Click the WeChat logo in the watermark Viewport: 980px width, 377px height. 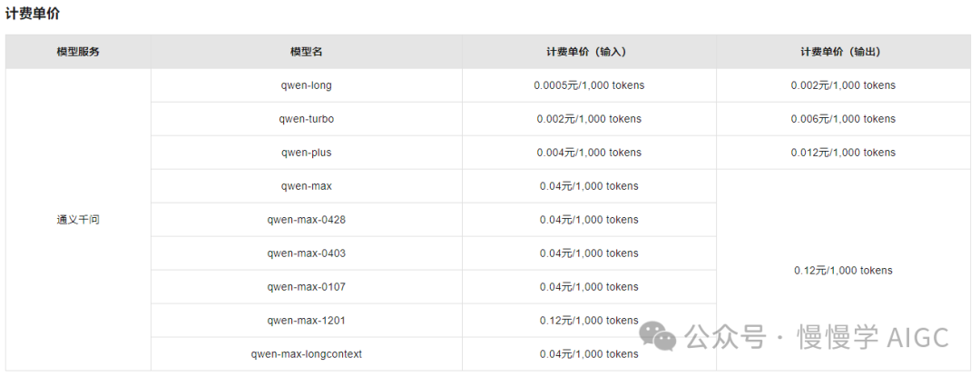658,336
